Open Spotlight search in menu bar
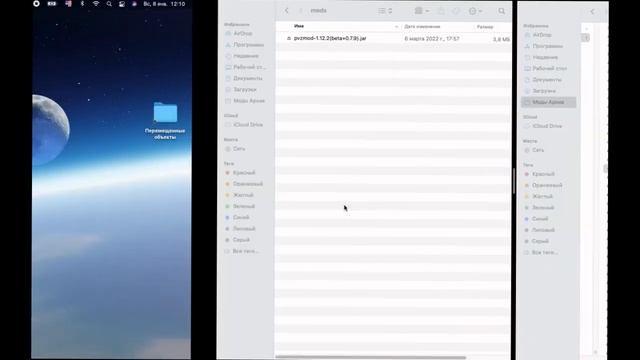Screen dimensions: 640x360 tap(109, 4)
